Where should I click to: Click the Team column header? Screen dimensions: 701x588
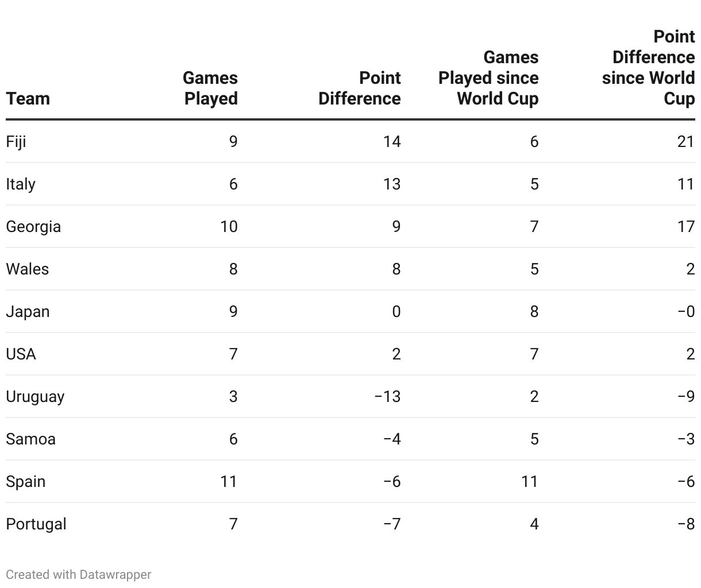28,98
